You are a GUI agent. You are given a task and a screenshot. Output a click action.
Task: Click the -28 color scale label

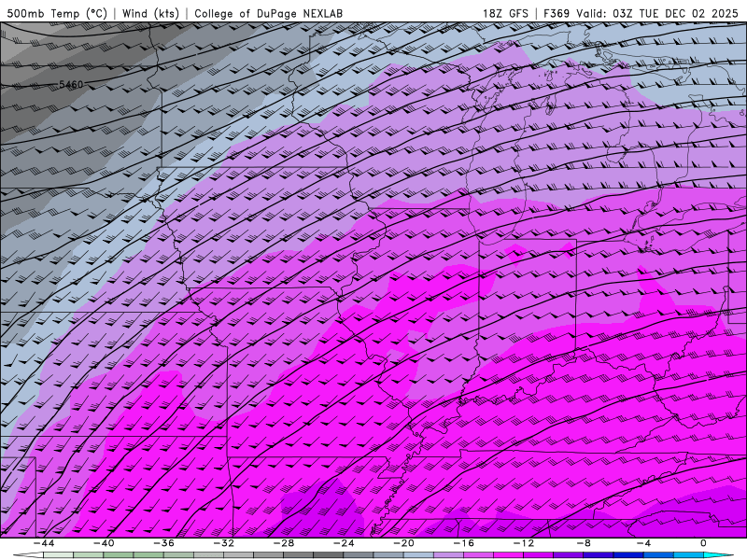(x=284, y=543)
